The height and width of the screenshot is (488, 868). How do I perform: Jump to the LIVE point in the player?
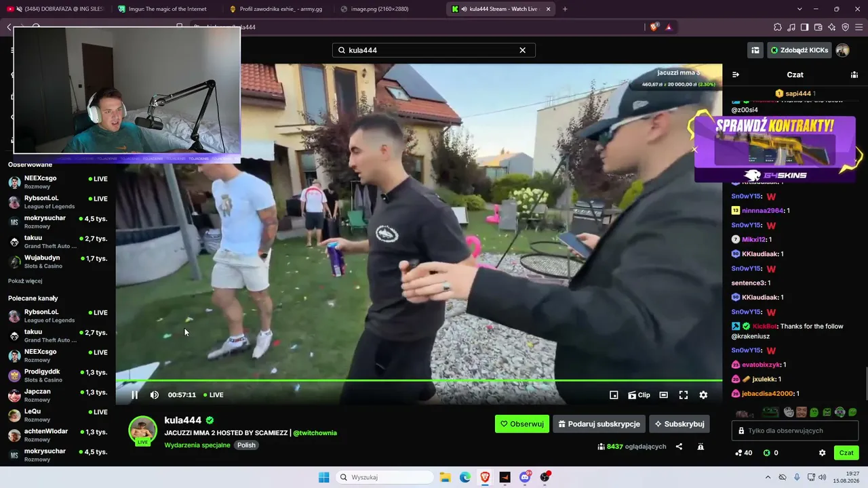click(214, 395)
